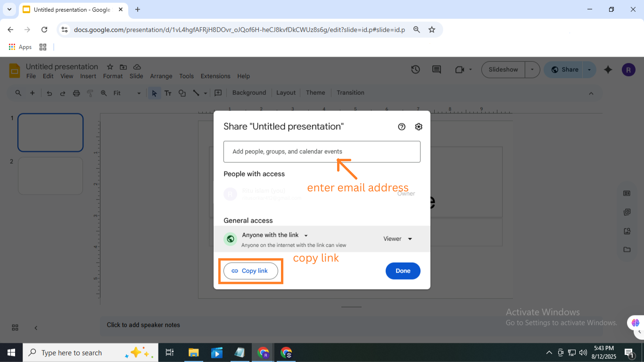Click the Gemini sparkle icon

[x=608, y=70]
